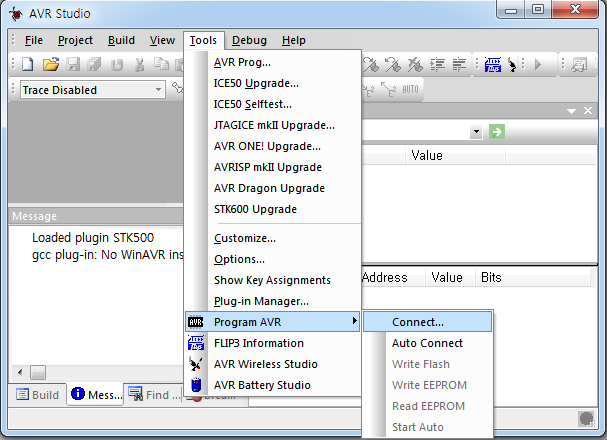
Task: Expand the Program AVR submenu arrow
Action: tap(354, 321)
